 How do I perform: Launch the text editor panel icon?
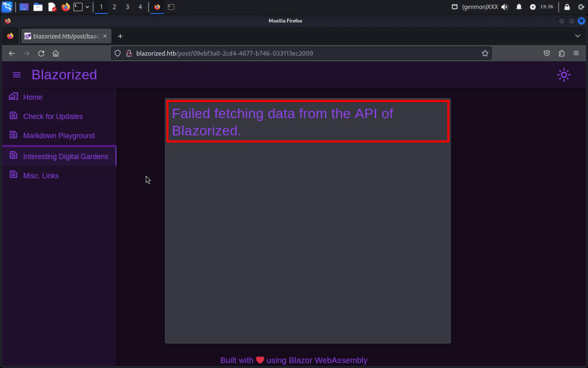(52, 7)
